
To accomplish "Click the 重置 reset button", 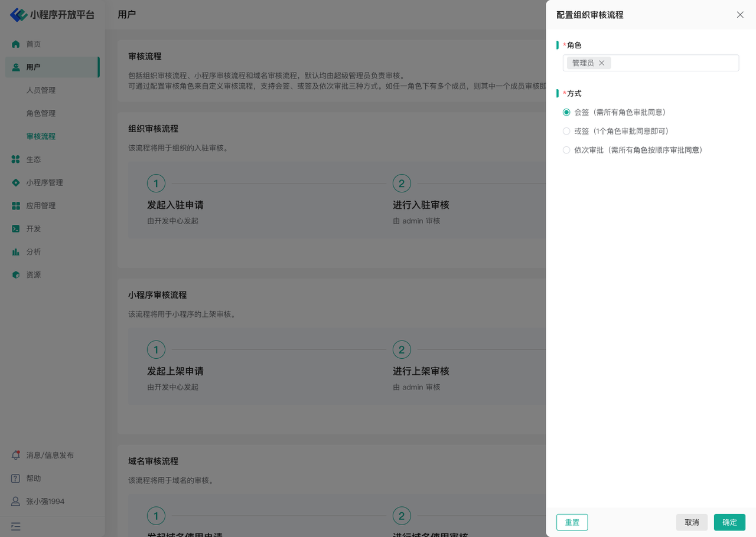I will 572,522.
